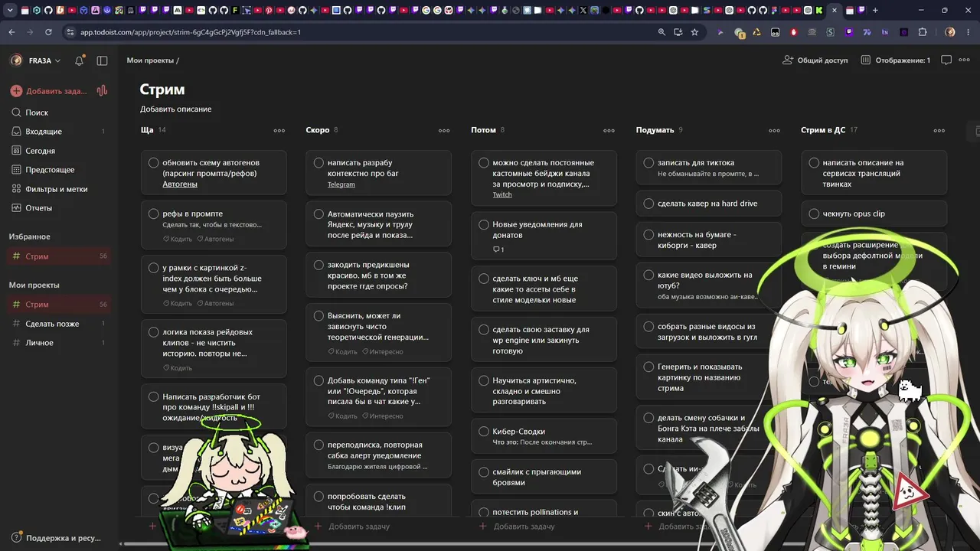Open Поддержка и ресурсы help

pyautogui.click(x=57, y=538)
